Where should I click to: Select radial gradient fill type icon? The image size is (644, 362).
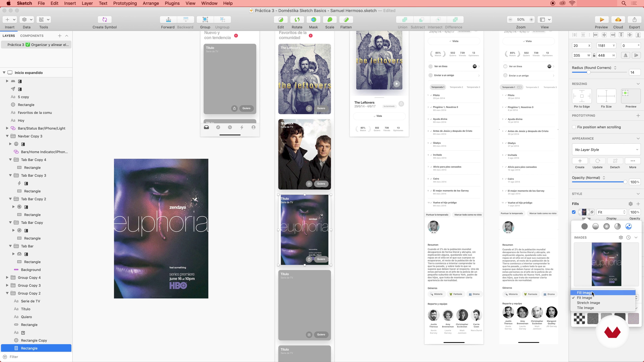click(606, 226)
